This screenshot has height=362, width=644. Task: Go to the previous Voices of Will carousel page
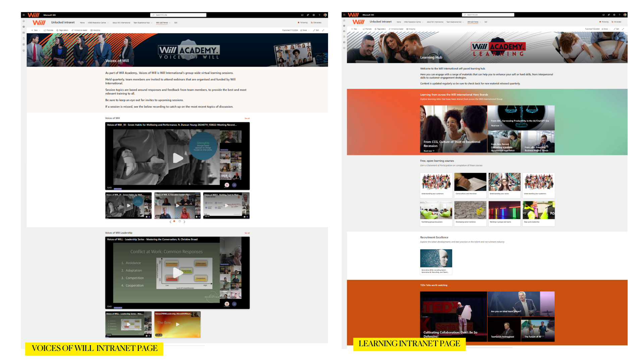pos(170,222)
